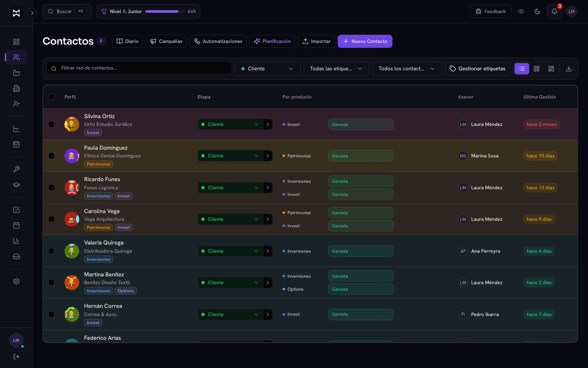Open the add-user icon in sidebar
The height and width of the screenshot is (368, 588).
coord(16,104)
